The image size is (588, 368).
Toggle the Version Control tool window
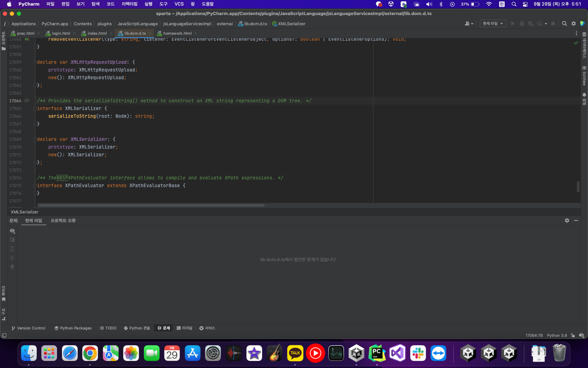coord(29,328)
